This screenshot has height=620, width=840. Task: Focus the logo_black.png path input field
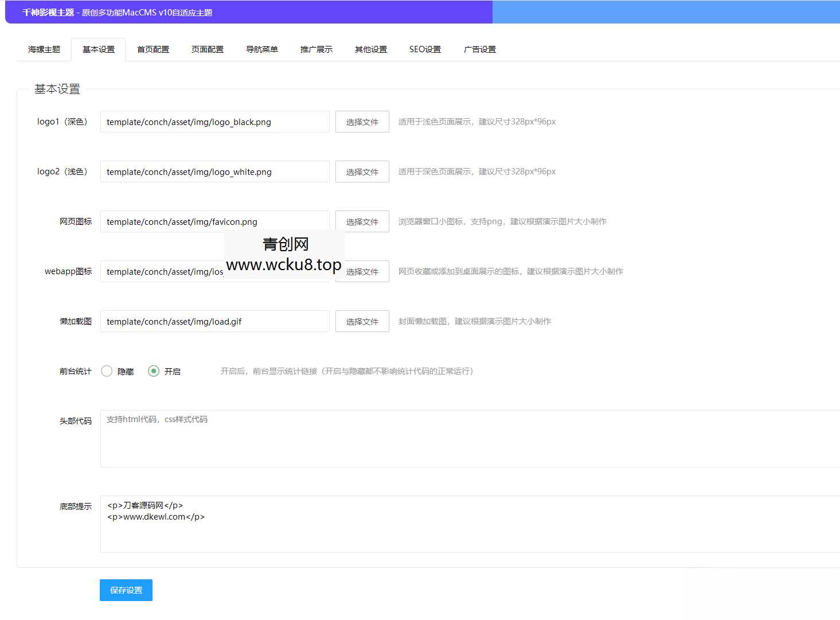coord(214,122)
